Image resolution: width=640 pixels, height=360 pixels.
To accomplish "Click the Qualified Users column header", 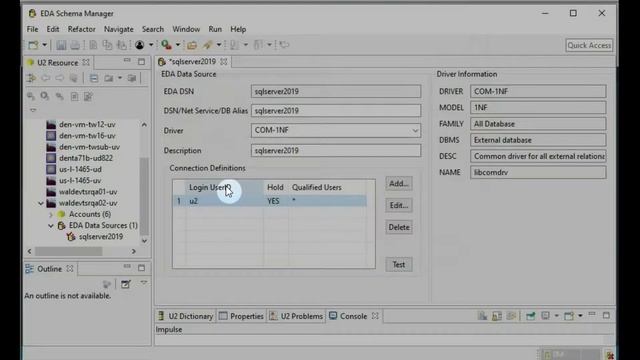I will [x=317, y=187].
